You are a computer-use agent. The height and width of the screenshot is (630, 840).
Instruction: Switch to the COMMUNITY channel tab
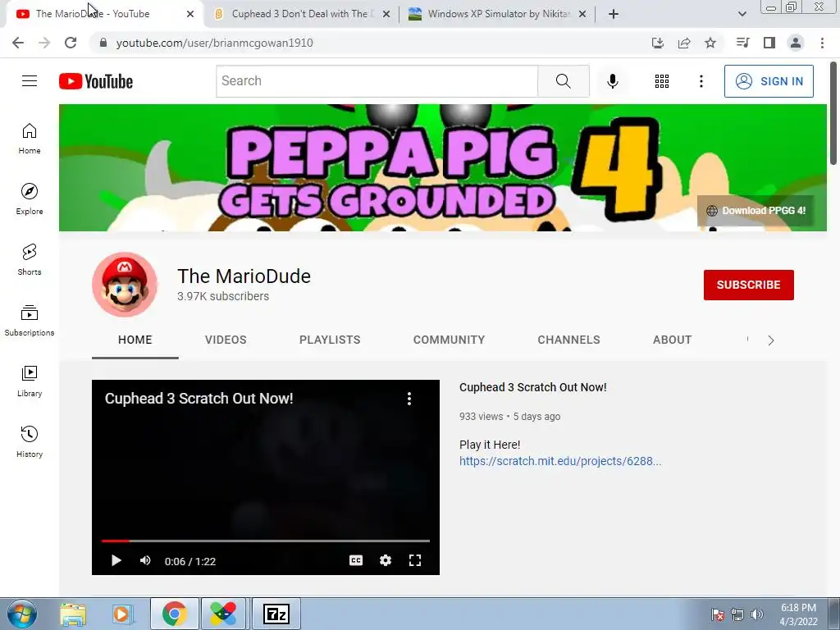tap(449, 340)
